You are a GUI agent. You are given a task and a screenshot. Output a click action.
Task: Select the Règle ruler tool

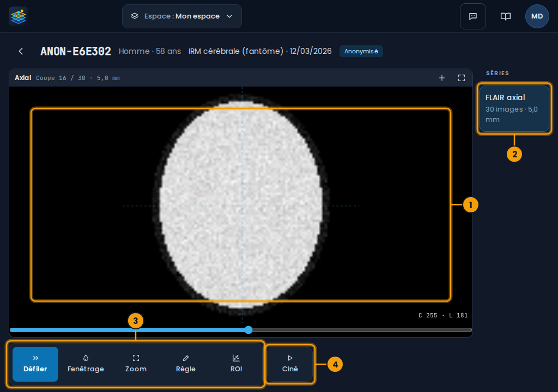click(186, 364)
